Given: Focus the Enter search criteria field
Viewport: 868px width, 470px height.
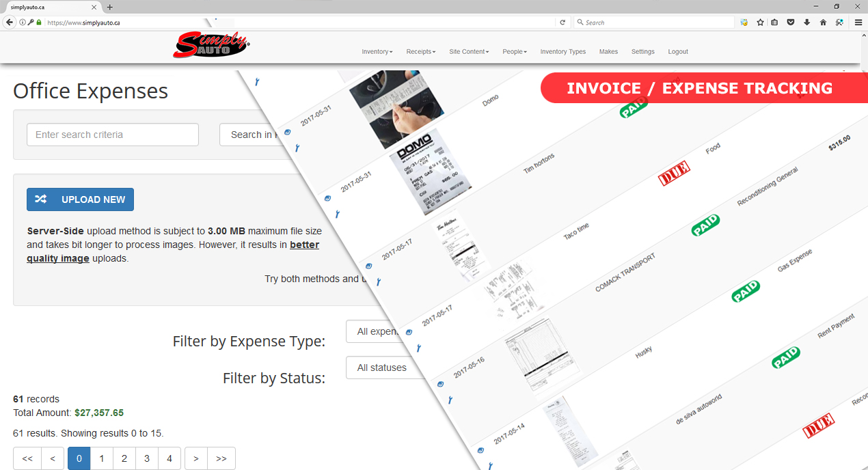Looking at the screenshot, I should tap(113, 135).
